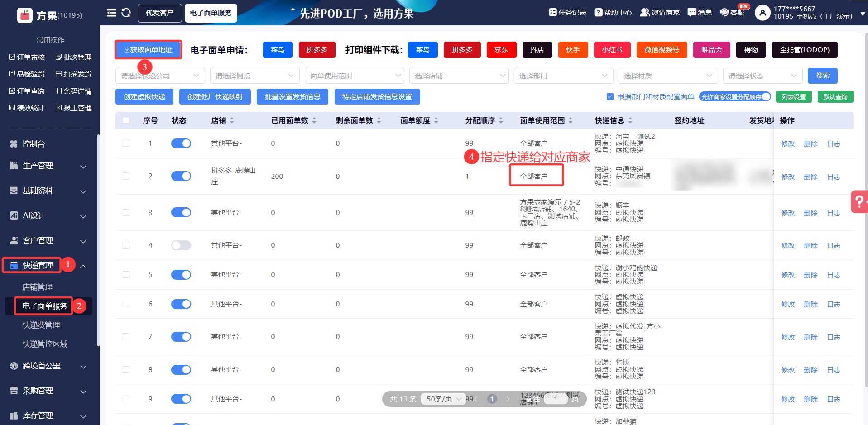This screenshot has height=425, width=868.
Task: Open 选择店铺 dropdown
Action: 459,76
